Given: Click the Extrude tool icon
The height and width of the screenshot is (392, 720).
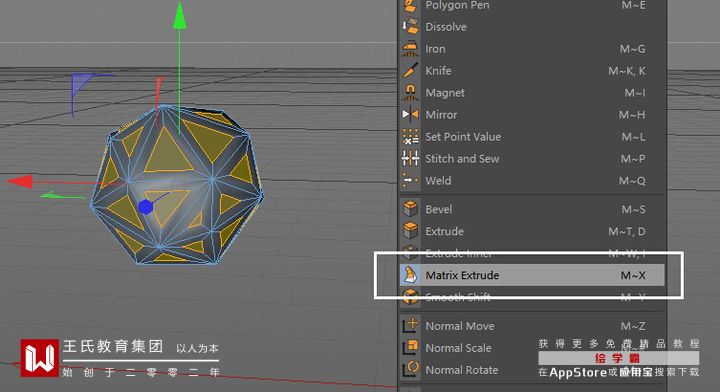Looking at the screenshot, I should point(410,231).
